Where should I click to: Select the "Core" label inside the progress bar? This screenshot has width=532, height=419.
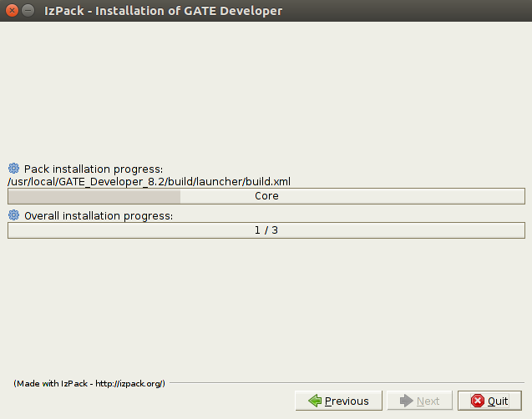pos(266,196)
